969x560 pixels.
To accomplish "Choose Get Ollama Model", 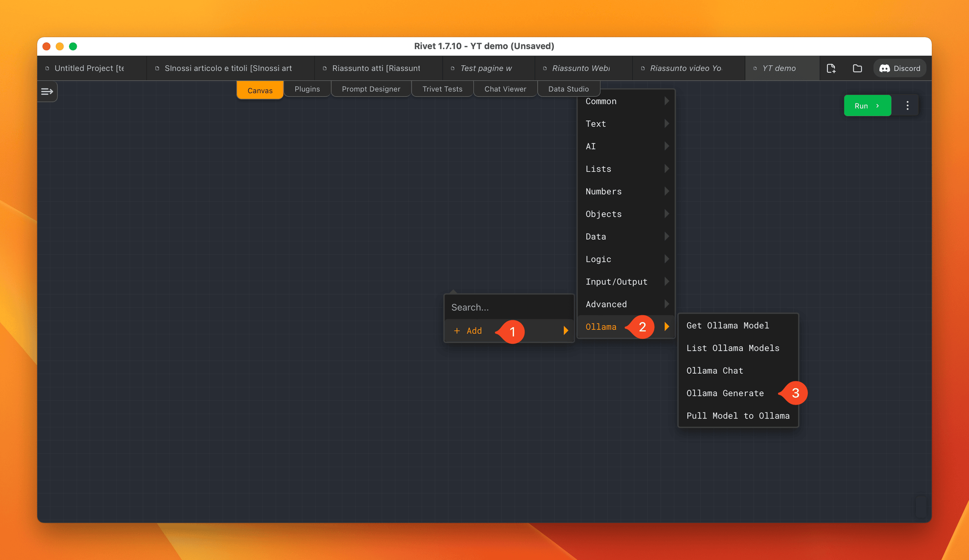I will [x=738, y=326].
